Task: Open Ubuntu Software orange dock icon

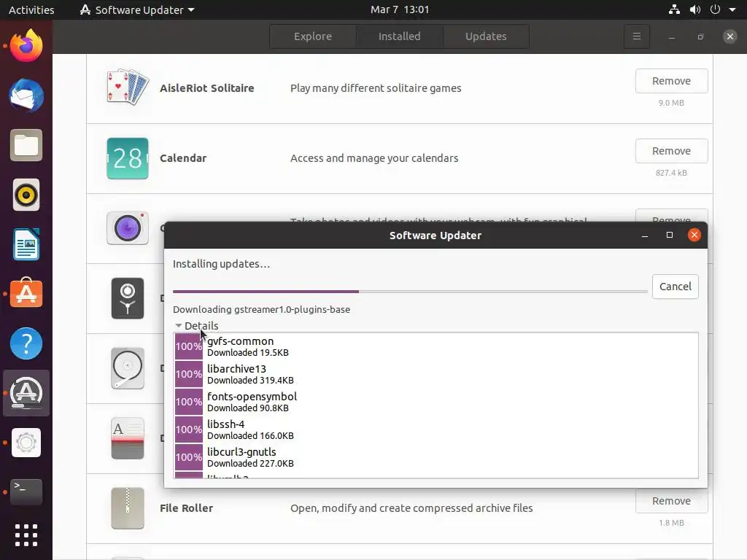Action: pyautogui.click(x=26, y=293)
